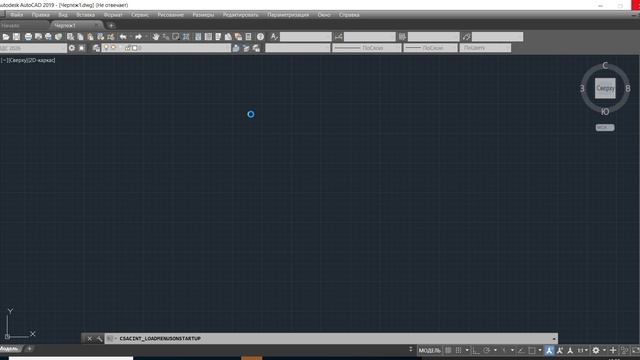640x360 pixels.
Task: Click the command line wrench icon
Action: pyautogui.click(x=99, y=339)
